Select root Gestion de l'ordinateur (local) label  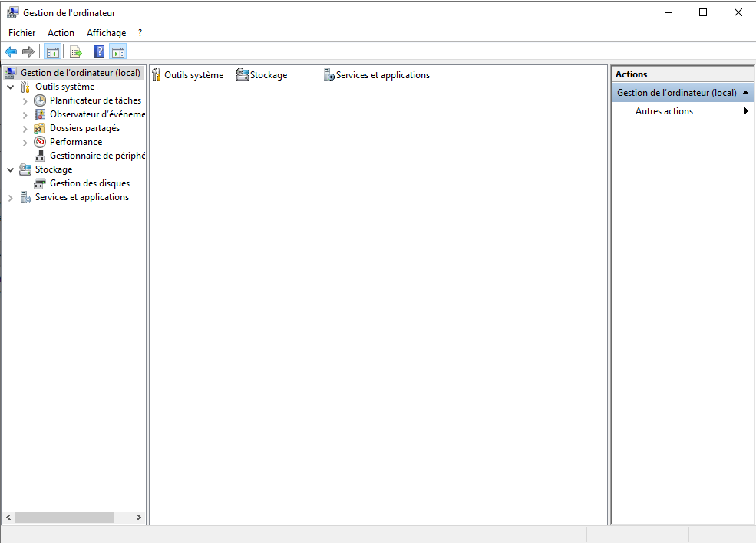[x=80, y=73]
